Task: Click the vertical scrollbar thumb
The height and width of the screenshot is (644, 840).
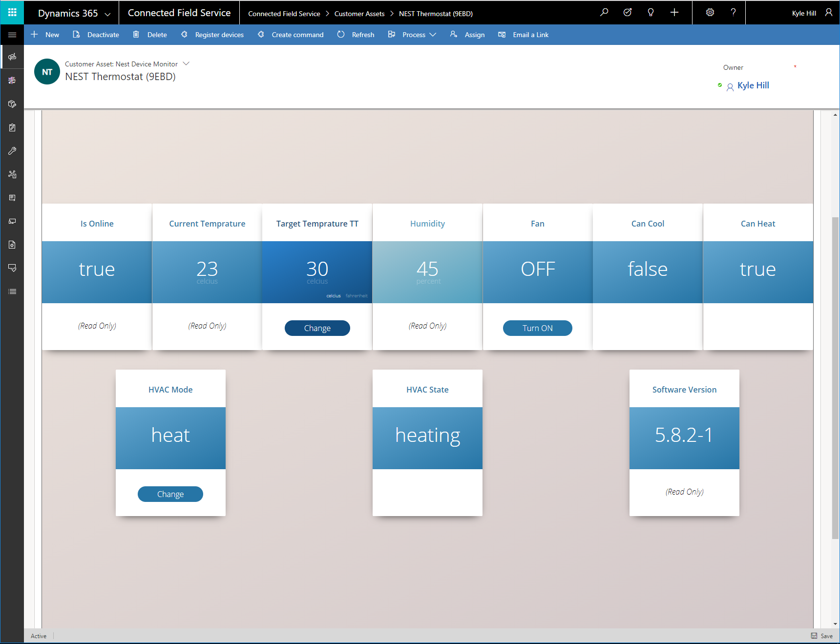Action: coord(836,378)
